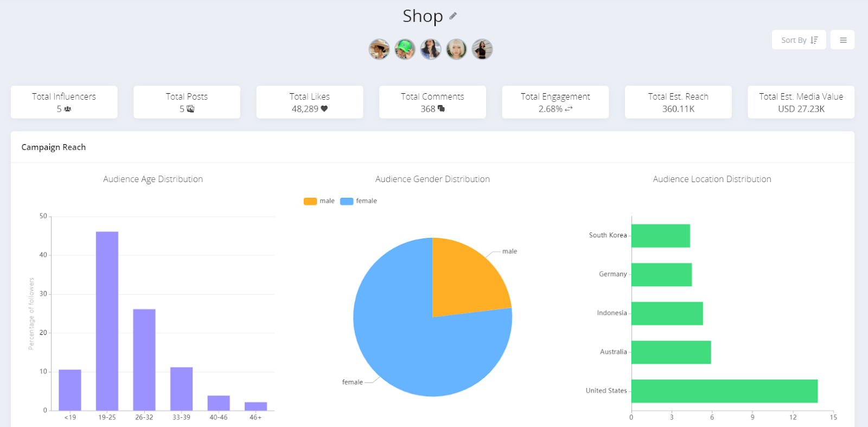Click the pencil icon beside Shop title
This screenshot has height=427, width=868.
coord(453,16)
